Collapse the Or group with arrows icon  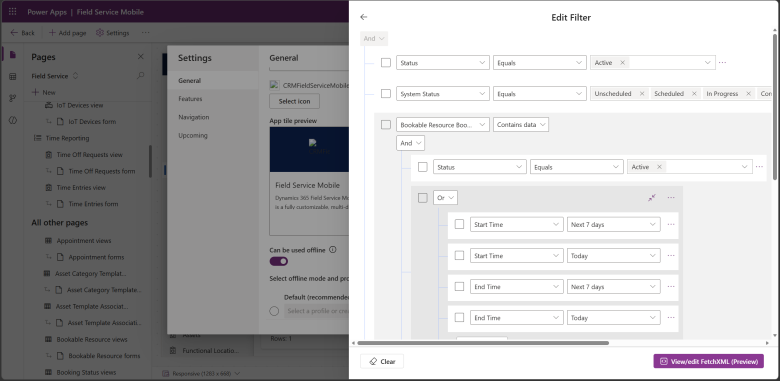(652, 197)
